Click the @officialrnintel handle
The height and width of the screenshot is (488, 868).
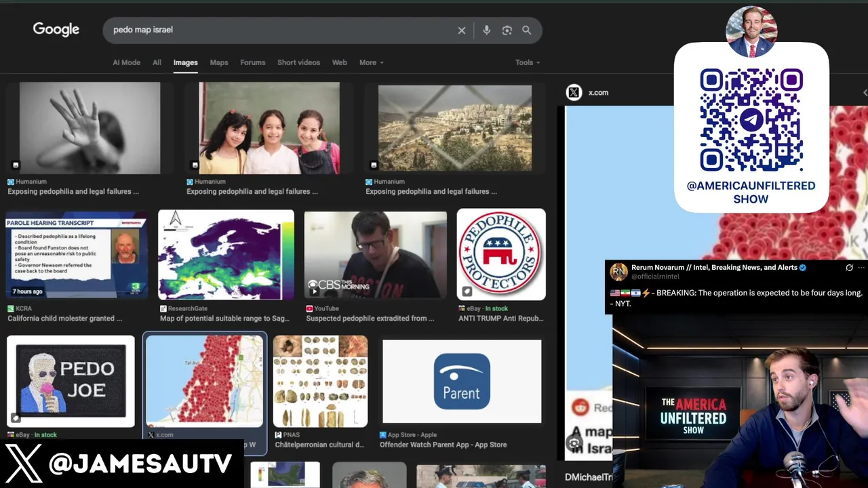(655, 277)
